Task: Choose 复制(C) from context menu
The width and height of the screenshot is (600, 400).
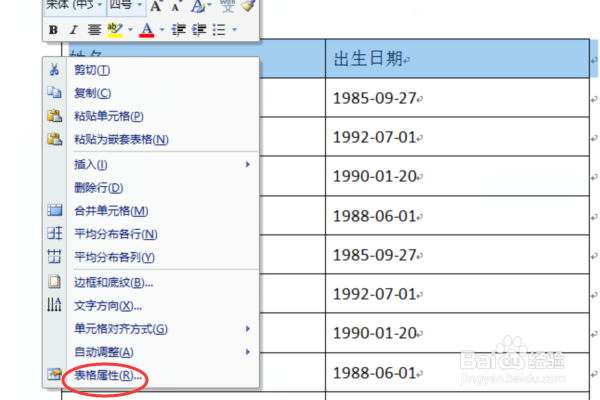Action: [x=152, y=93]
